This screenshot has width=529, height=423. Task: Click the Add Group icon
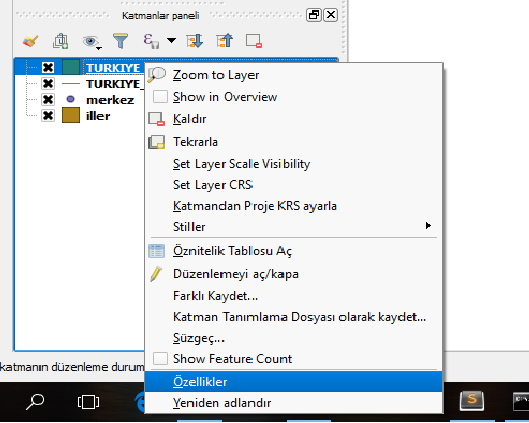pos(61,41)
